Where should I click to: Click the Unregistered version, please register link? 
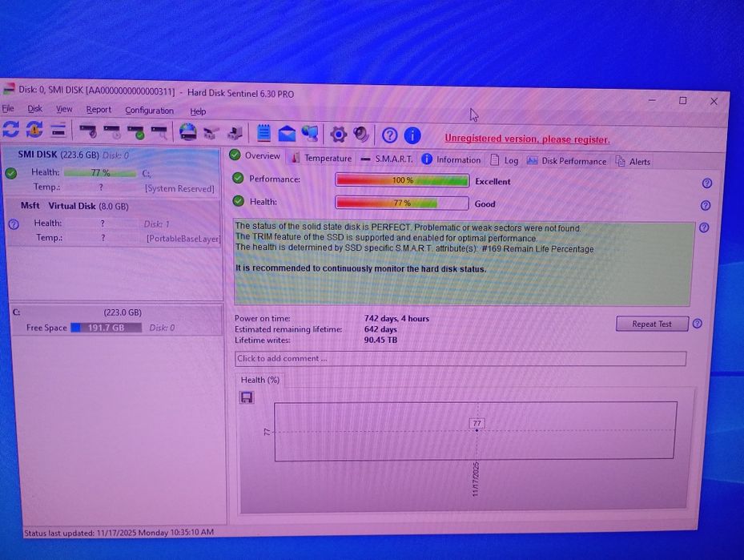pos(527,139)
